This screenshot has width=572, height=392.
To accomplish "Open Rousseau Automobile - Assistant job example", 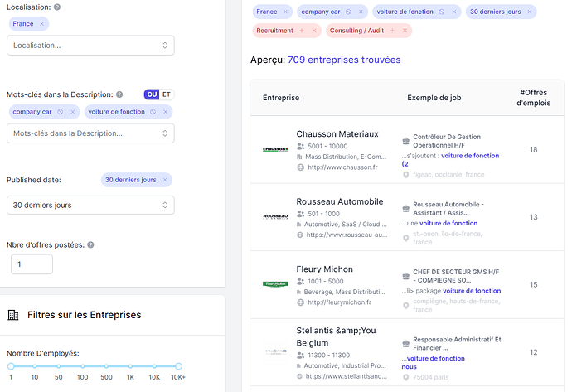I will pyautogui.click(x=448, y=209).
